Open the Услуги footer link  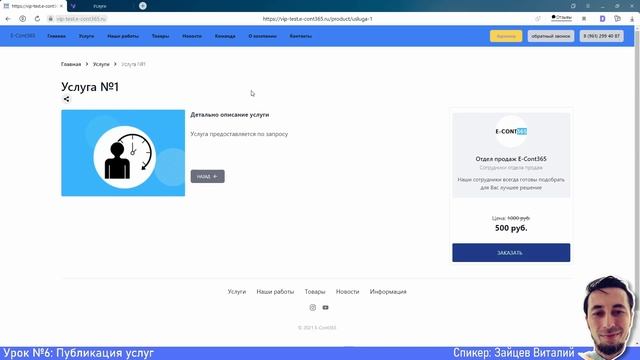pos(237,291)
